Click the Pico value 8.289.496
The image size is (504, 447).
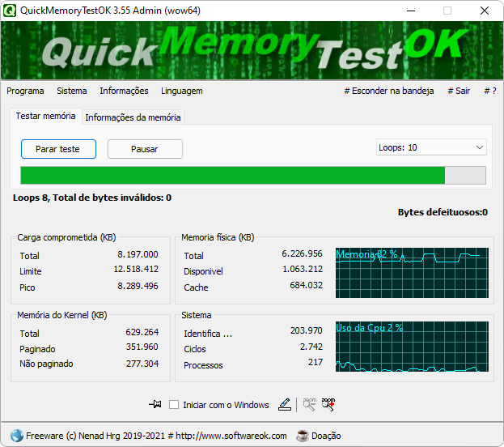click(x=138, y=286)
